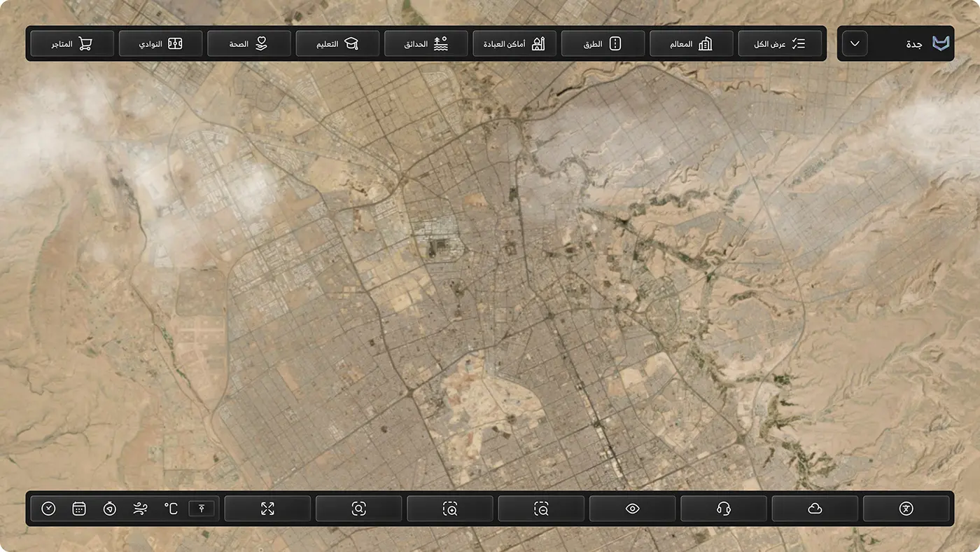Viewport: 980px width, 552px height.
Task: Click the magnifier-in-frame search area icon
Action: (x=359, y=509)
